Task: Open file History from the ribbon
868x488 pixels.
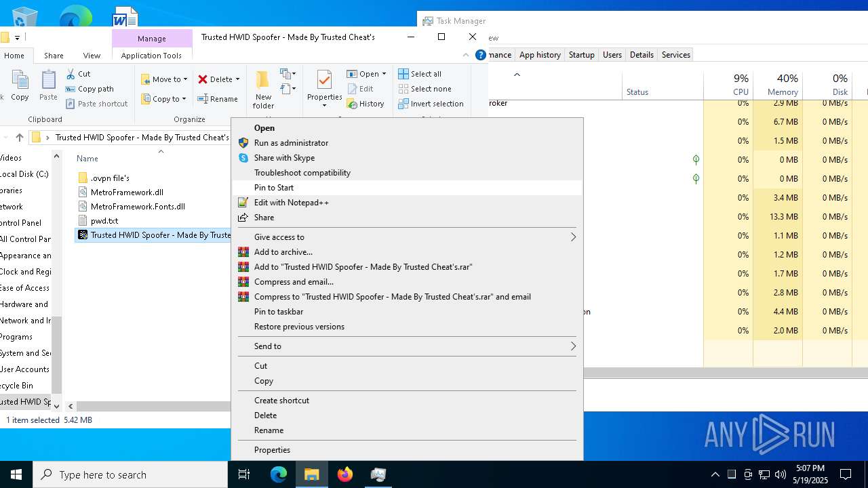Action: pyautogui.click(x=366, y=104)
